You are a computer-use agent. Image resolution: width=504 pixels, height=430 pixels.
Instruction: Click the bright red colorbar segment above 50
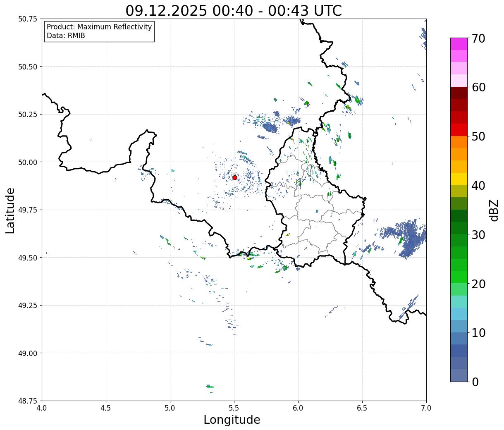pos(459,130)
